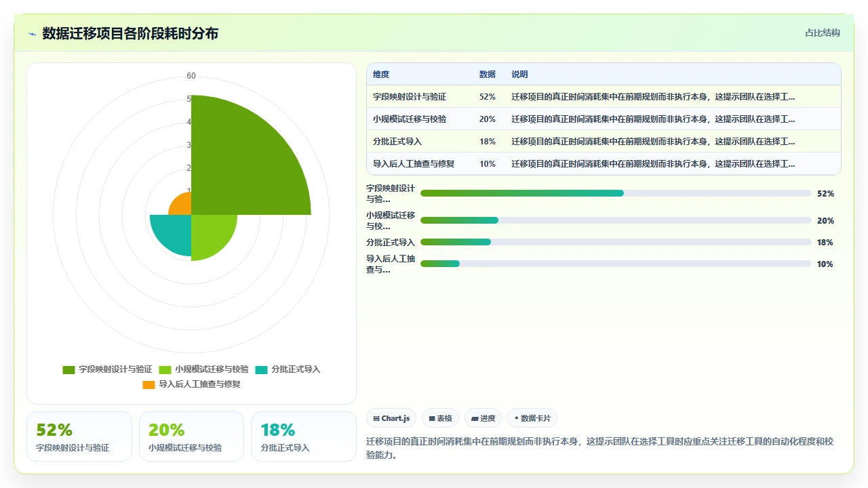868x488 pixels.
Task: Toggle the 导入后人工抽查与修复 legend swatch
Action: point(149,385)
